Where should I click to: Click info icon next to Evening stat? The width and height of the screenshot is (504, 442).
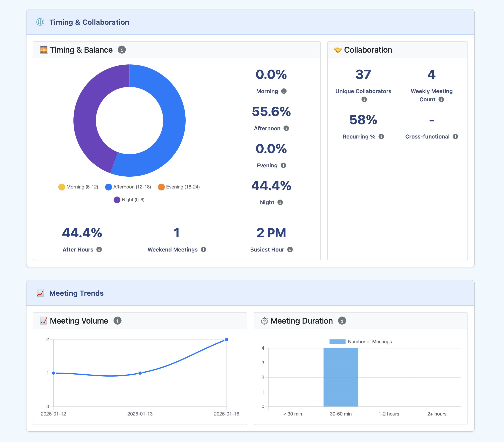click(283, 165)
